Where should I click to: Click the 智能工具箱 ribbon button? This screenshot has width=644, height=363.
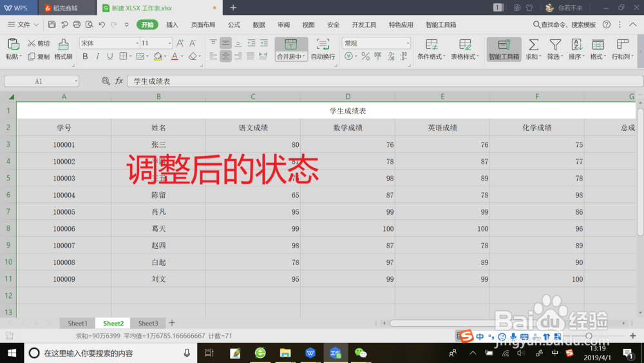(504, 50)
